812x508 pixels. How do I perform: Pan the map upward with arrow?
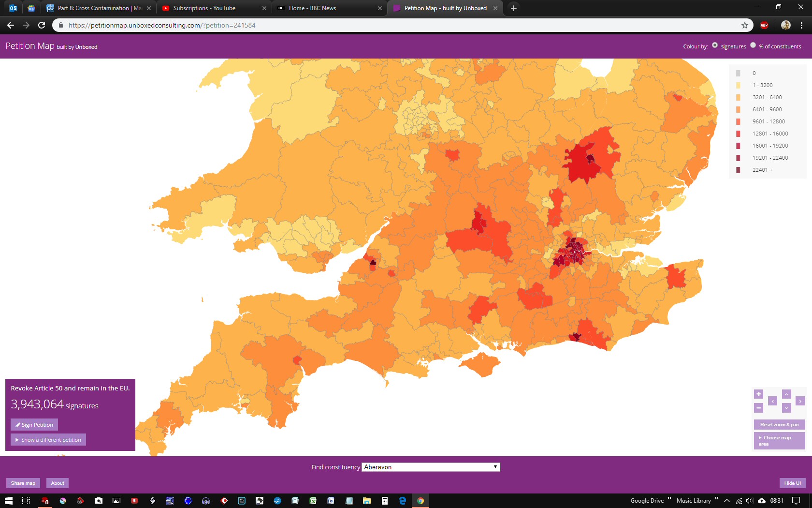786,394
